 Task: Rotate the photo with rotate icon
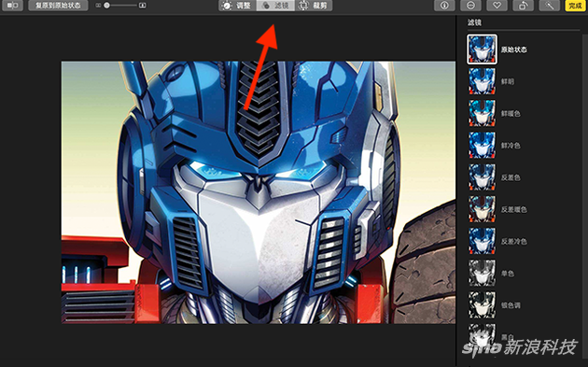523,6
